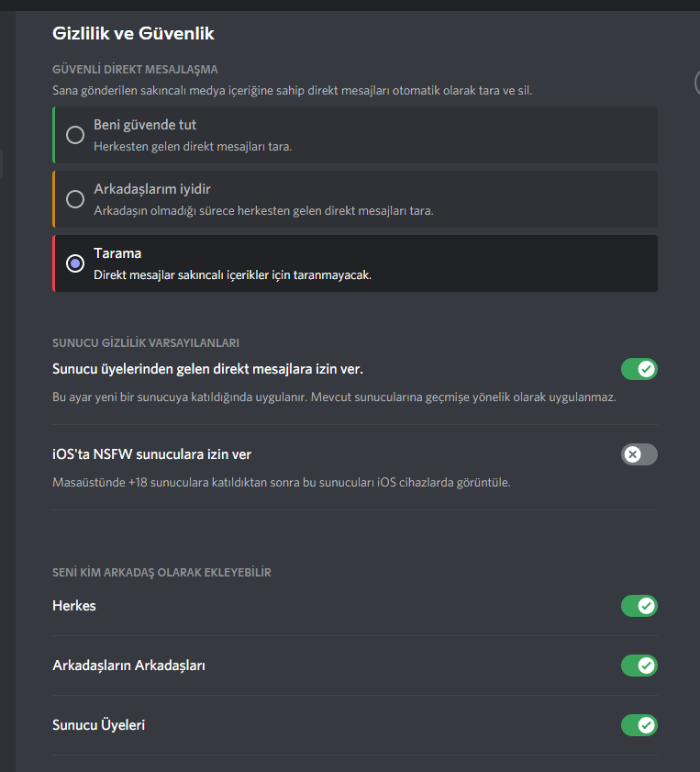Screen dimensions: 700x772
Task: Choose the "Arkadaşlarım iyidir" radio button
Action: pyautogui.click(x=75, y=199)
